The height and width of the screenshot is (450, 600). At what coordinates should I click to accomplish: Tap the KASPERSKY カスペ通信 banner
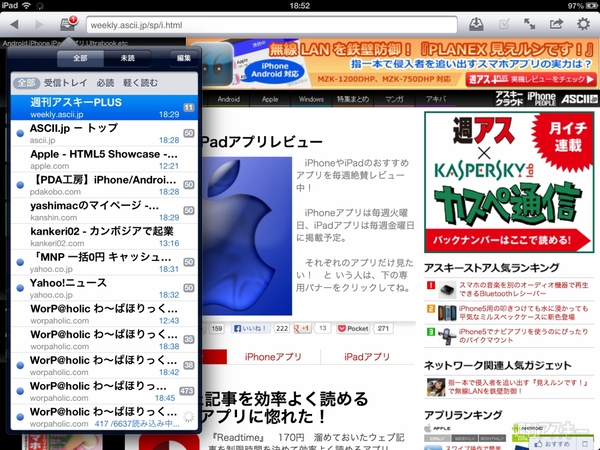(x=509, y=182)
